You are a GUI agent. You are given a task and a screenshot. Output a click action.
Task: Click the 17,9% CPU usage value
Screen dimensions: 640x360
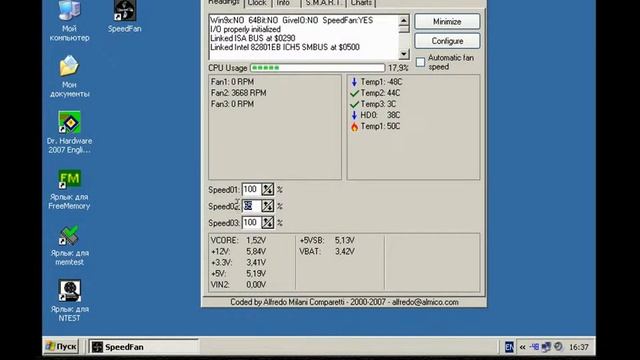[x=398, y=68]
